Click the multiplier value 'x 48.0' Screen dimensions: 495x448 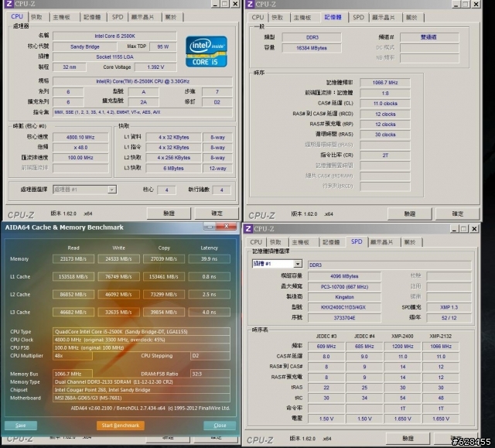coord(80,148)
